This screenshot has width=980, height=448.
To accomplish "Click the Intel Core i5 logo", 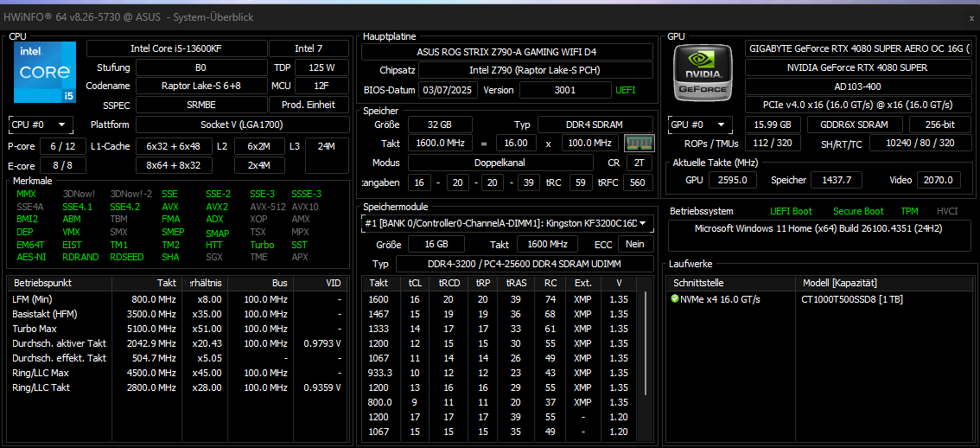I will (45, 72).
